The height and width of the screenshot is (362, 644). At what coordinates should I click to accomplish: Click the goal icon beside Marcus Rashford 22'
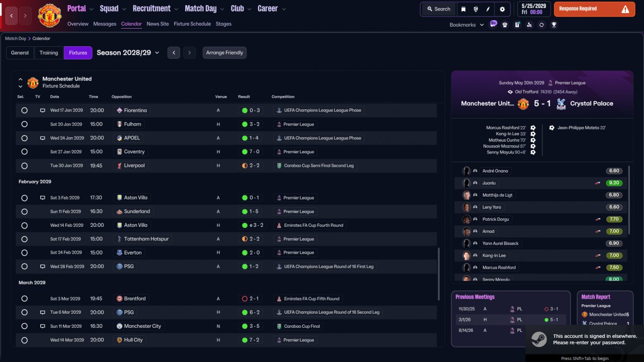[533, 128]
